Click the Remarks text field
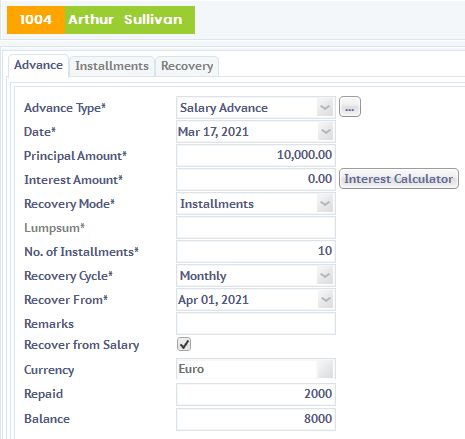465x439 pixels. 256,323
